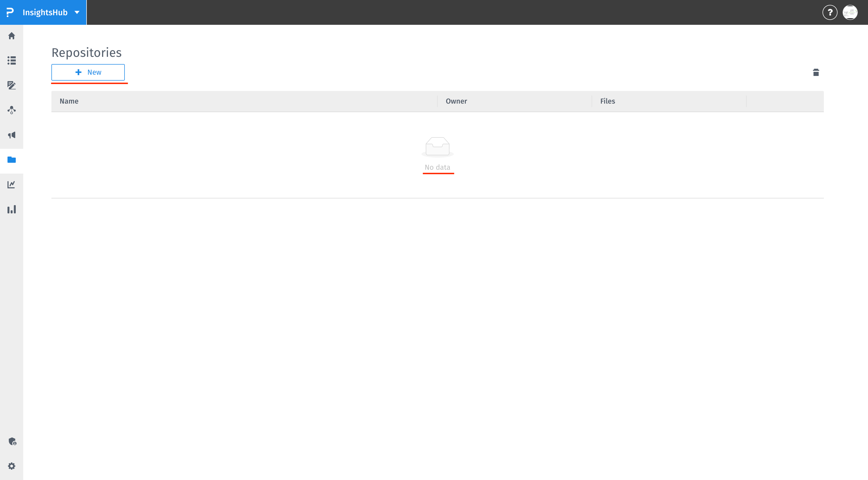This screenshot has height=480, width=868.
Task: Open the editing/annotation section in the sidebar
Action: tap(12, 85)
